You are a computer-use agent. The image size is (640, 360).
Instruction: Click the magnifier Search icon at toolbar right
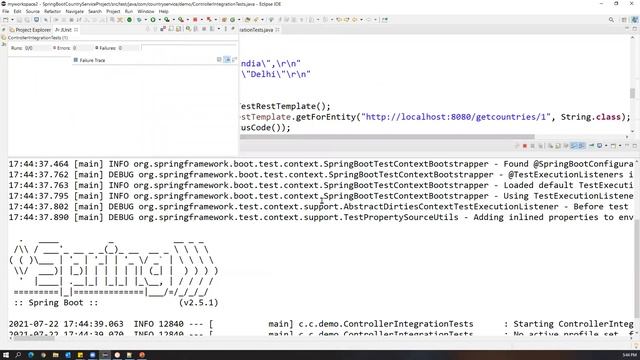click(x=611, y=20)
